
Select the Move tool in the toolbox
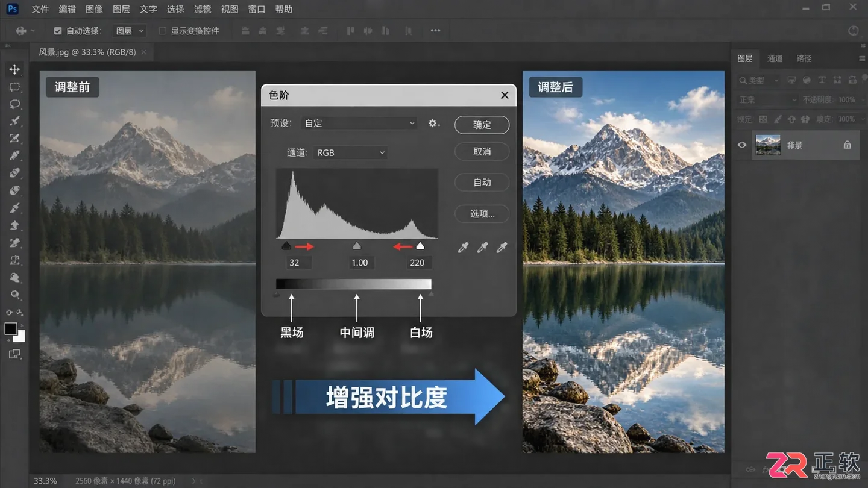[x=14, y=69]
